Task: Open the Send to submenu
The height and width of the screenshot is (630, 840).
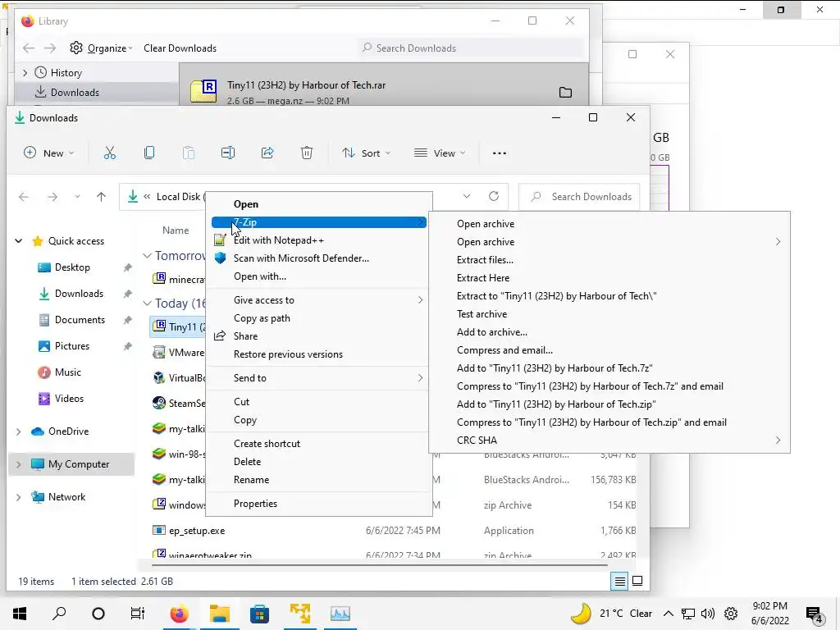Action: pyautogui.click(x=319, y=378)
